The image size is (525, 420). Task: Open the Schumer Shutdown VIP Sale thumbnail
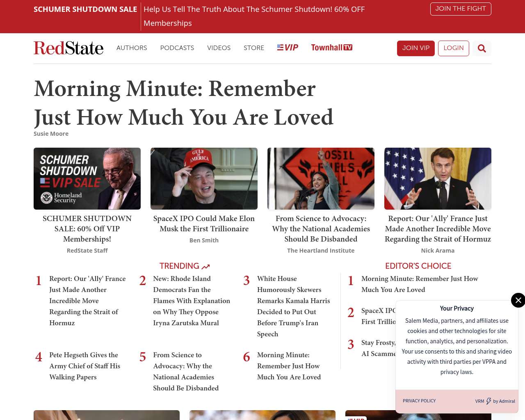87,178
